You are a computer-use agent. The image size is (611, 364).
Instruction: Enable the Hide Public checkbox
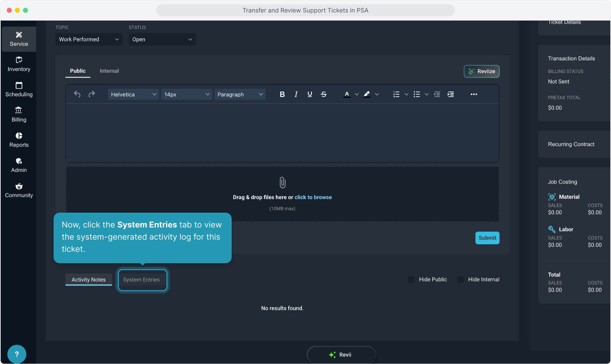click(411, 279)
